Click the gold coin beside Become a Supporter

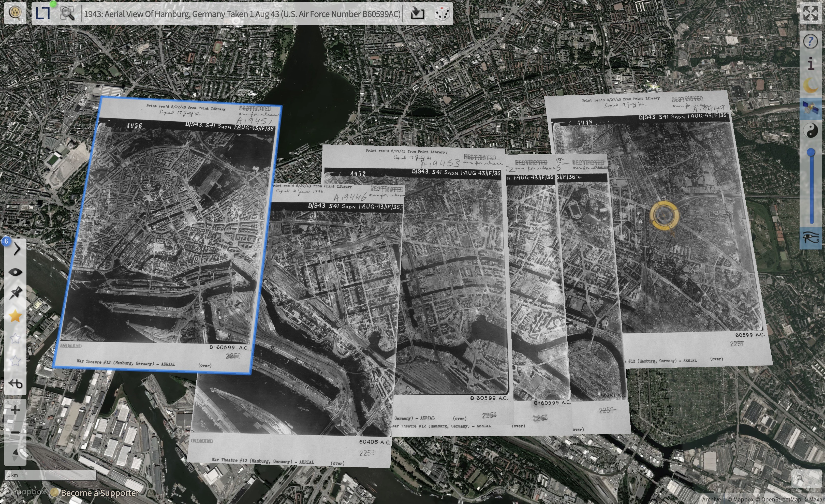55,492
